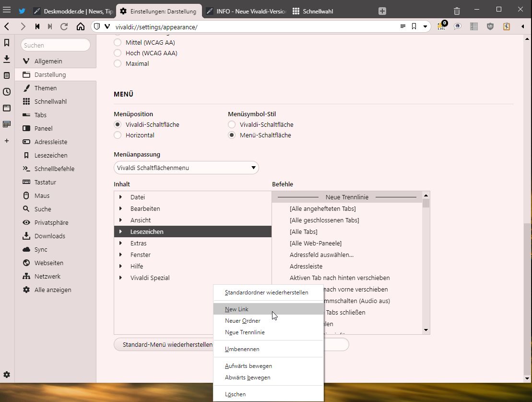
Task: Expand the Extras tree node
Action: click(x=120, y=244)
